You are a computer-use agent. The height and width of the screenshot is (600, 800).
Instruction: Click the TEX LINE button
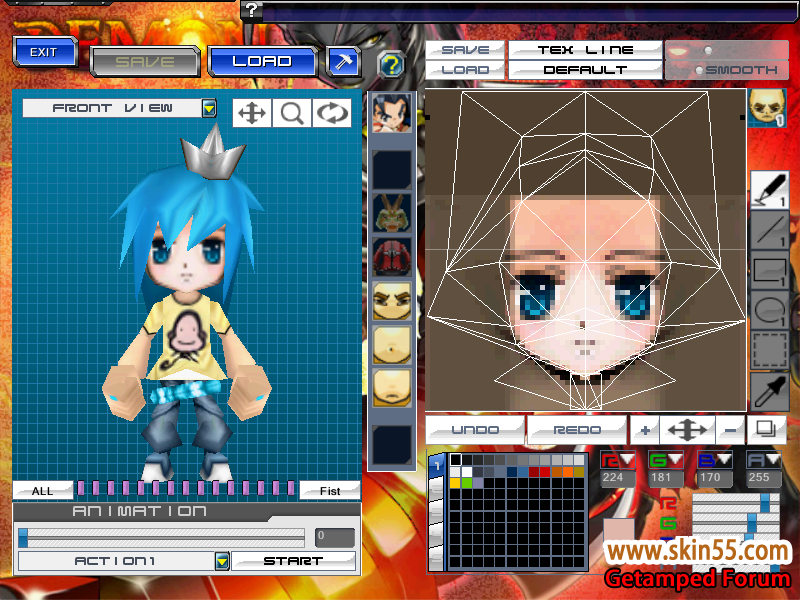click(585, 50)
